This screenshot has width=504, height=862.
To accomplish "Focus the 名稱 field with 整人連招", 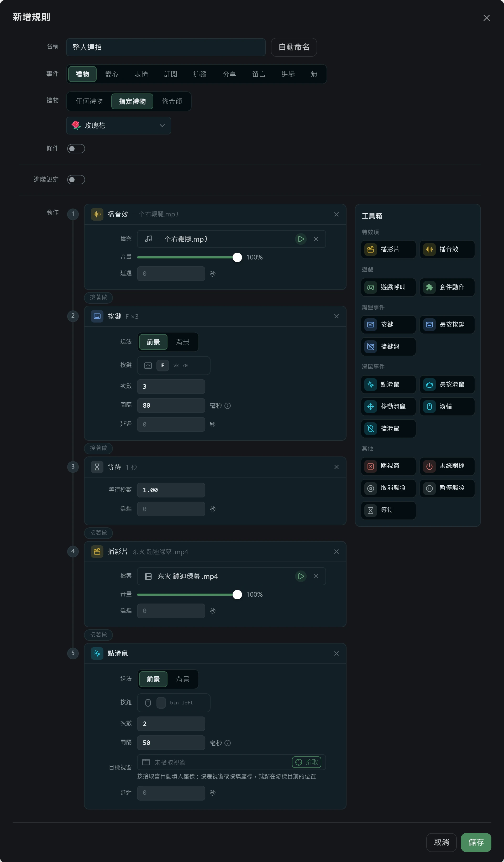I will pos(166,47).
